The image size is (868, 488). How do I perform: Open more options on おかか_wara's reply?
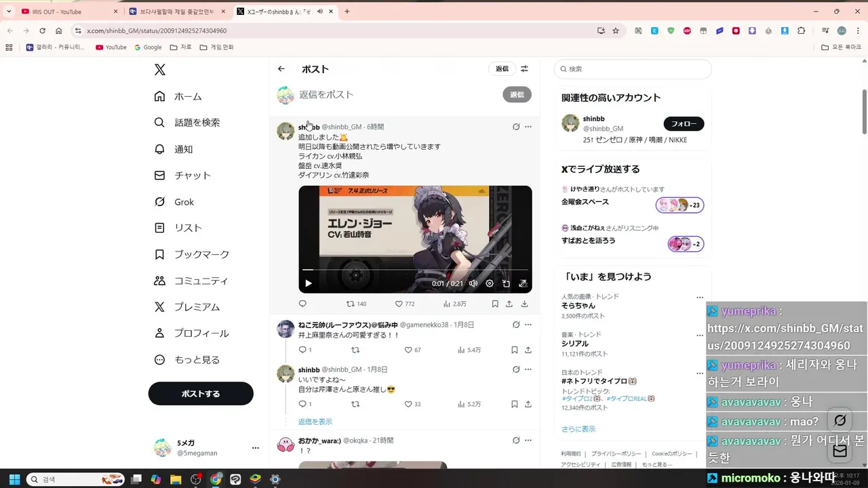point(528,441)
